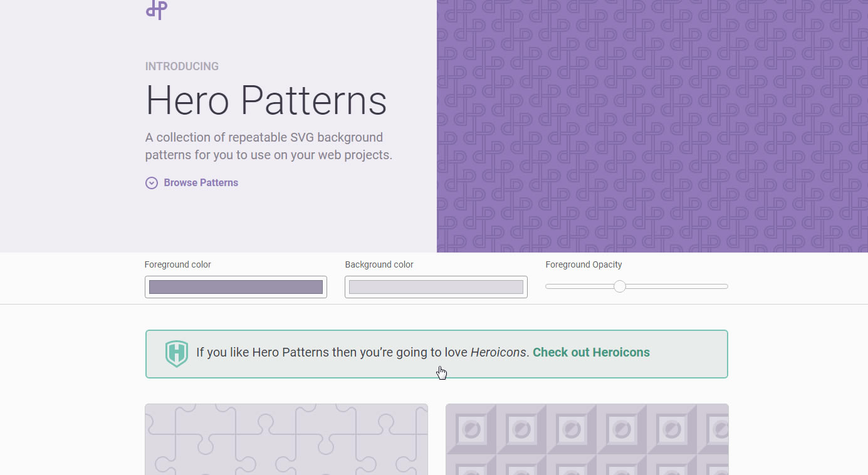Image resolution: width=868 pixels, height=475 pixels.
Task: Click the italic Heroicons word in banner
Action: [x=498, y=352]
